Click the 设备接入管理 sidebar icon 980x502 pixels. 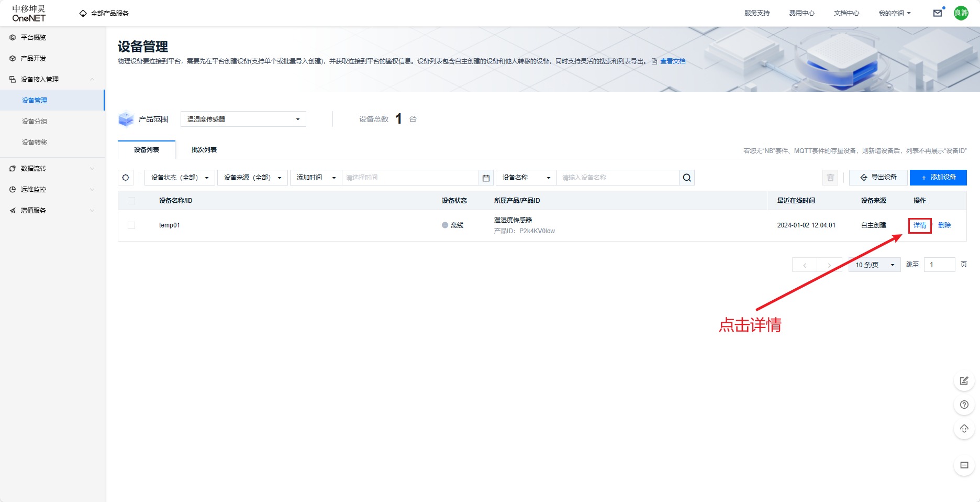tap(13, 80)
